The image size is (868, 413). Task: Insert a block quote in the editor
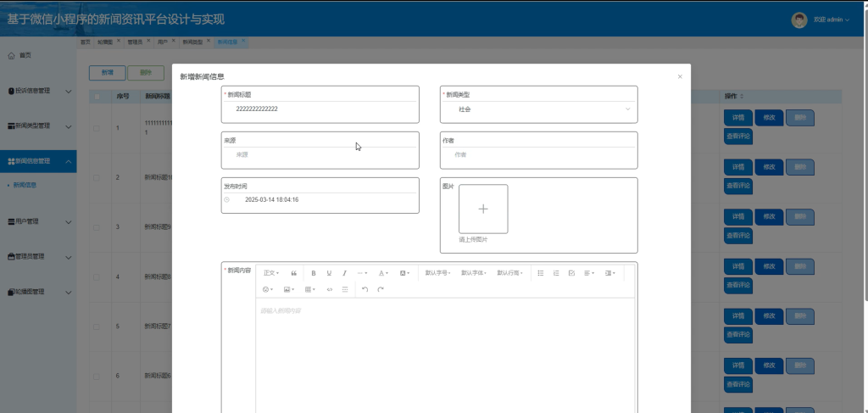pyautogui.click(x=294, y=273)
